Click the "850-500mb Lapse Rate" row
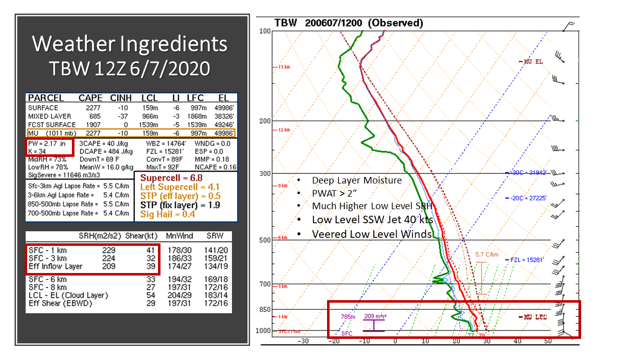 (79, 204)
